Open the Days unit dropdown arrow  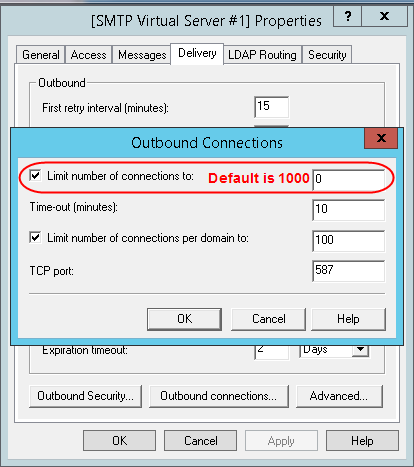[x=360, y=349]
